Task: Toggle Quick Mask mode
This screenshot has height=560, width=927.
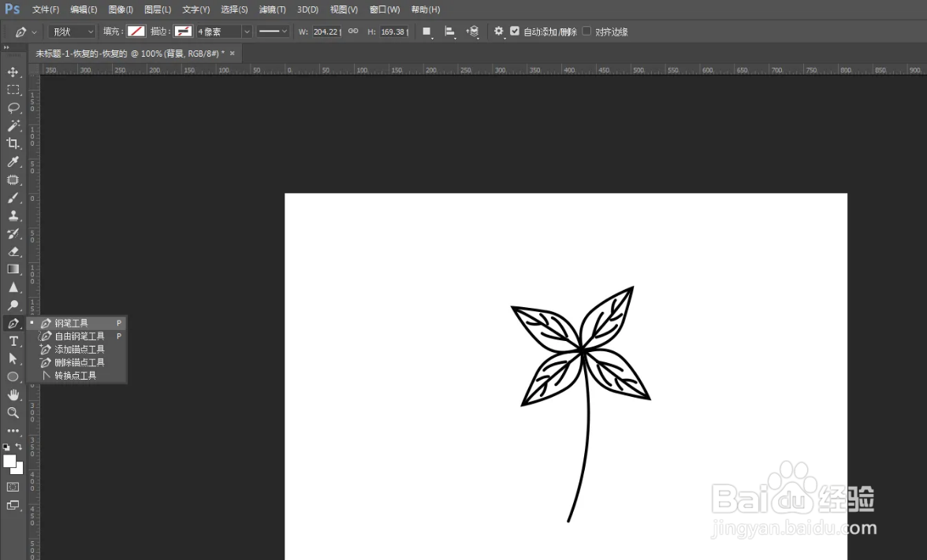Action: [13, 487]
